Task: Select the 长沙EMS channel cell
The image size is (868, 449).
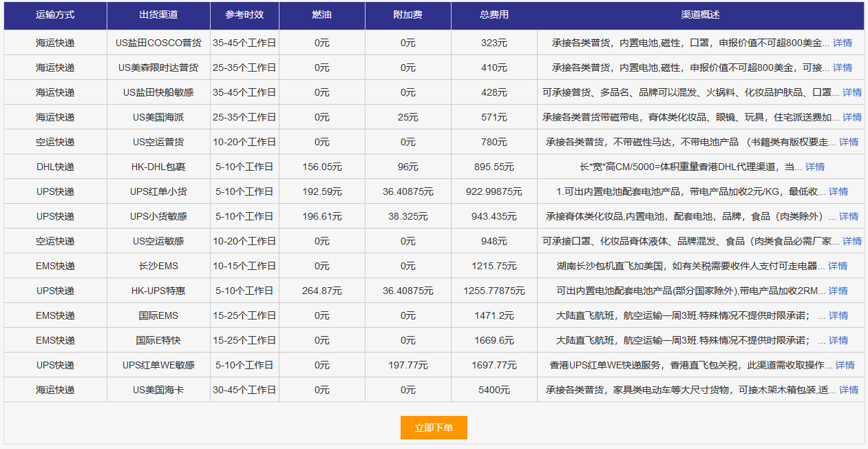Action: pos(158,266)
